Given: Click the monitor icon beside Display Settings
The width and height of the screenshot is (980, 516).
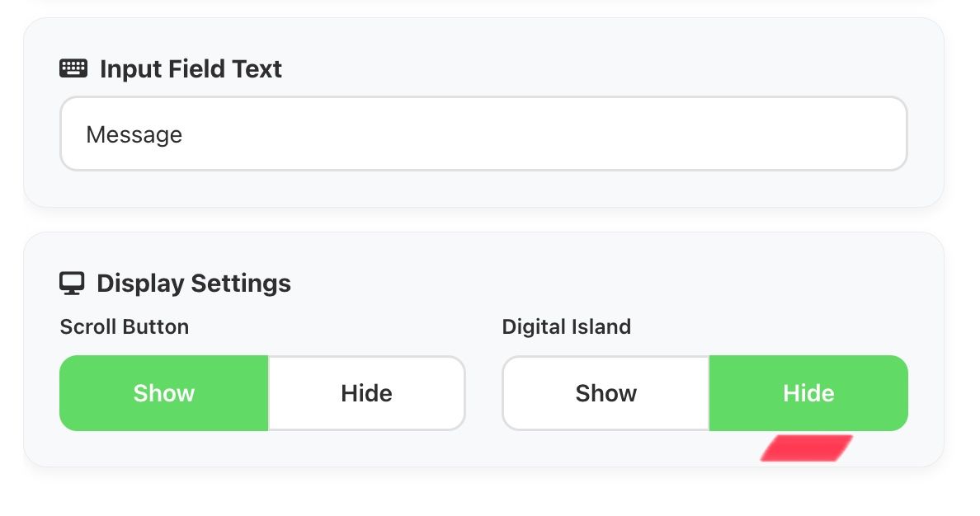Looking at the screenshot, I should tap(73, 282).
